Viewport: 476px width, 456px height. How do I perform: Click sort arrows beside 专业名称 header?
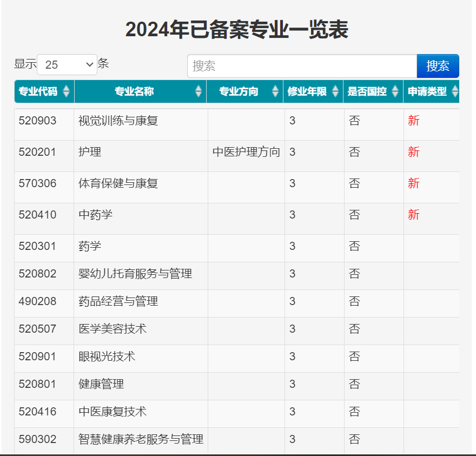199,91
